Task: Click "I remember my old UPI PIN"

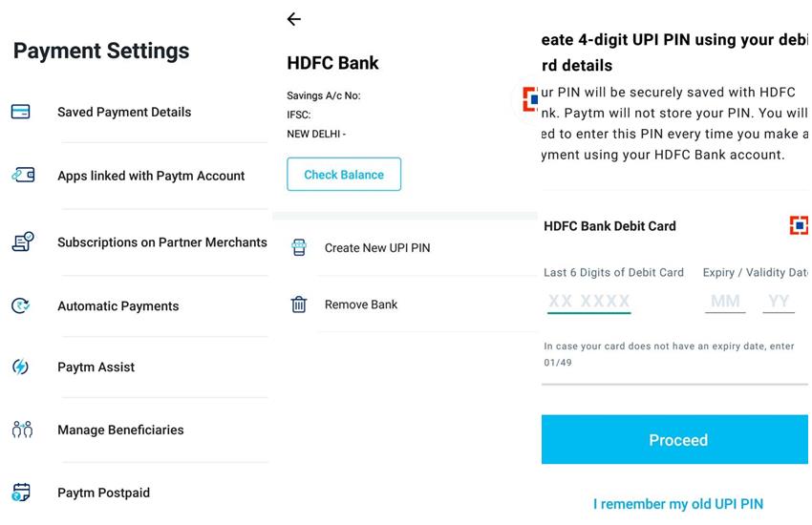Action: point(678,504)
